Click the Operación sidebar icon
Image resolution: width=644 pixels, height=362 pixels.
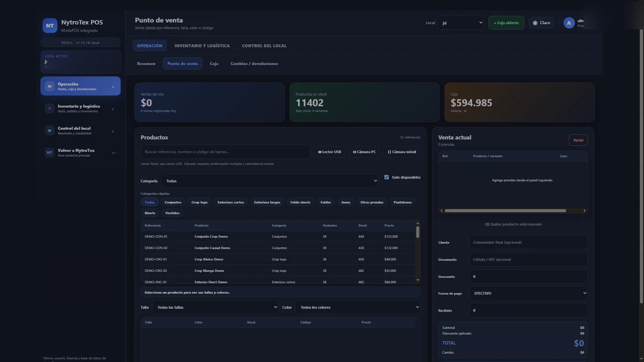tap(50, 86)
